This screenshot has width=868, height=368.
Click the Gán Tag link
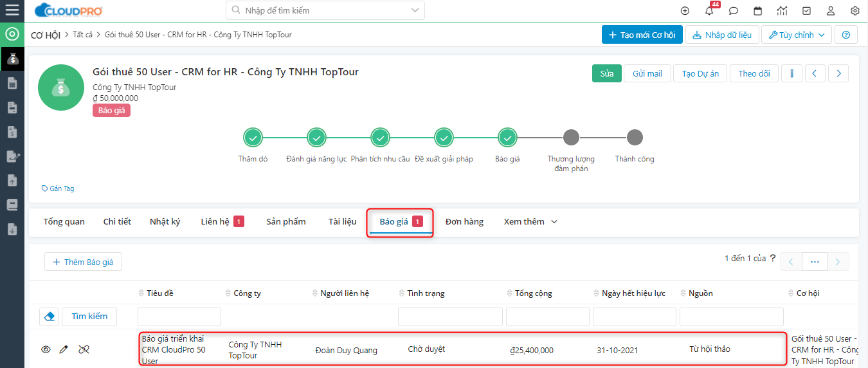coord(58,189)
